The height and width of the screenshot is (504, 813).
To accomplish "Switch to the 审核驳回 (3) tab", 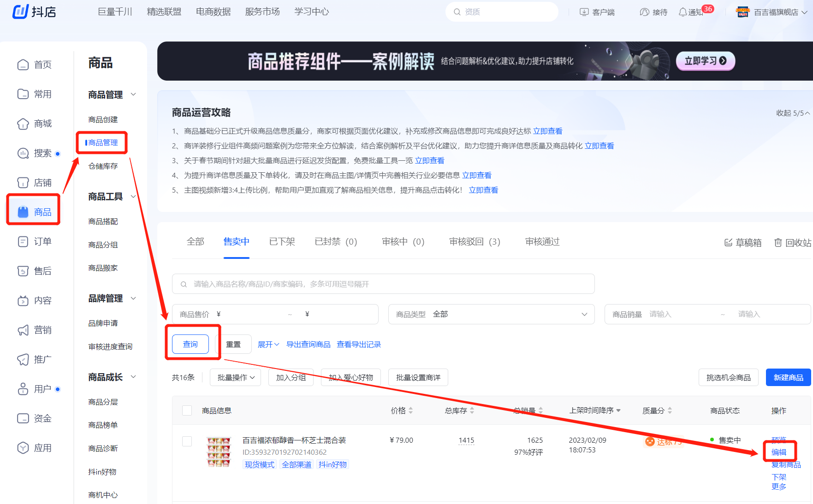I will 475,241.
